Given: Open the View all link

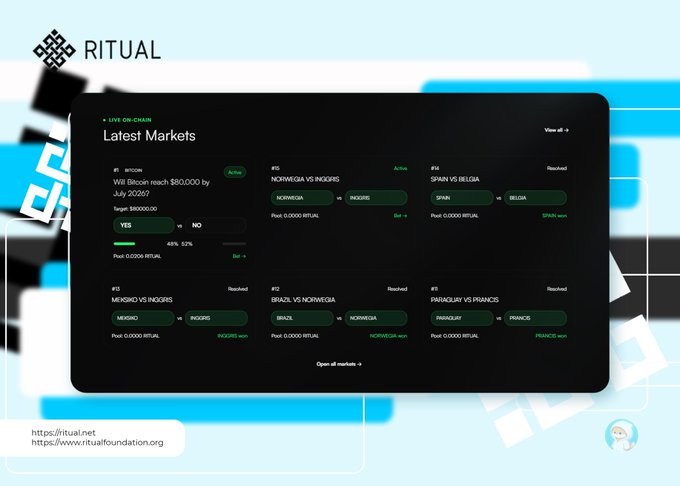Looking at the screenshot, I should pyautogui.click(x=556, y=130).
